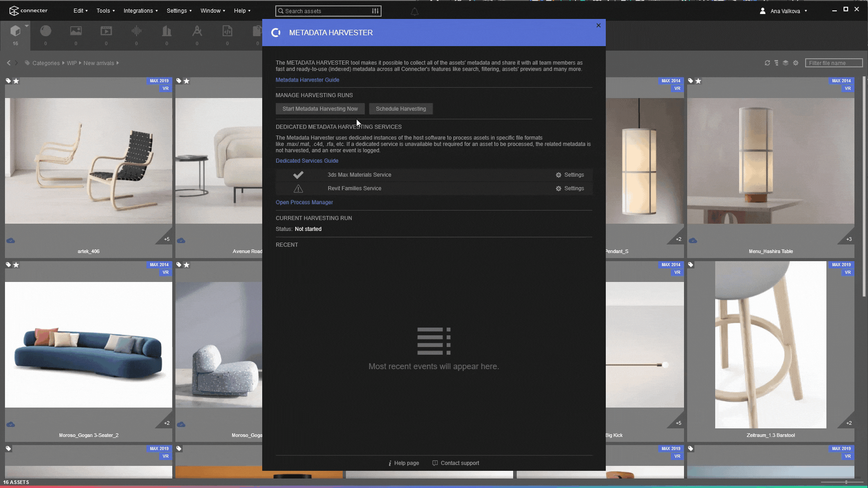
Task: Click the vertical scrollbar of asset grid
Action: click(x=865, y=186)
